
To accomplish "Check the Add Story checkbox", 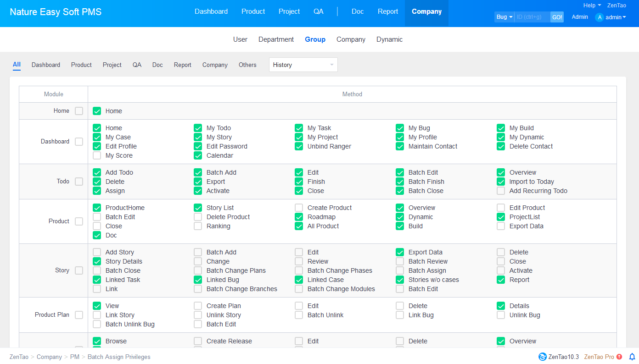I will click(x=97, y=252).
